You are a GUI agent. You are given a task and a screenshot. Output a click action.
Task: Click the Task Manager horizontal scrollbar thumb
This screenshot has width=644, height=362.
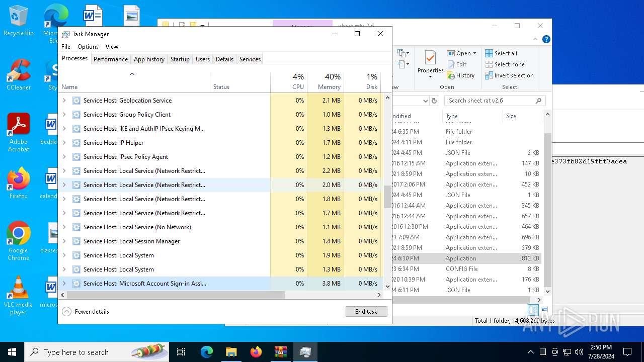(176, 295)
